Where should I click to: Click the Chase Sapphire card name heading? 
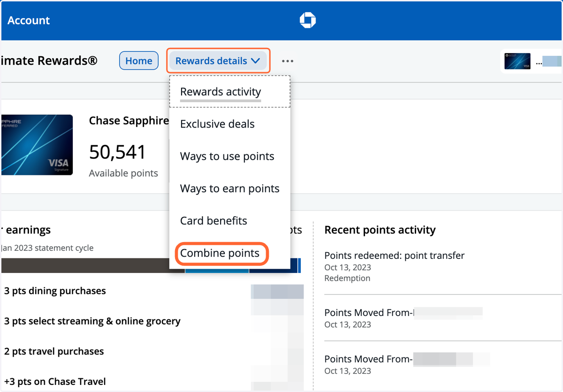pyautogui.click(x=129, y=121)
